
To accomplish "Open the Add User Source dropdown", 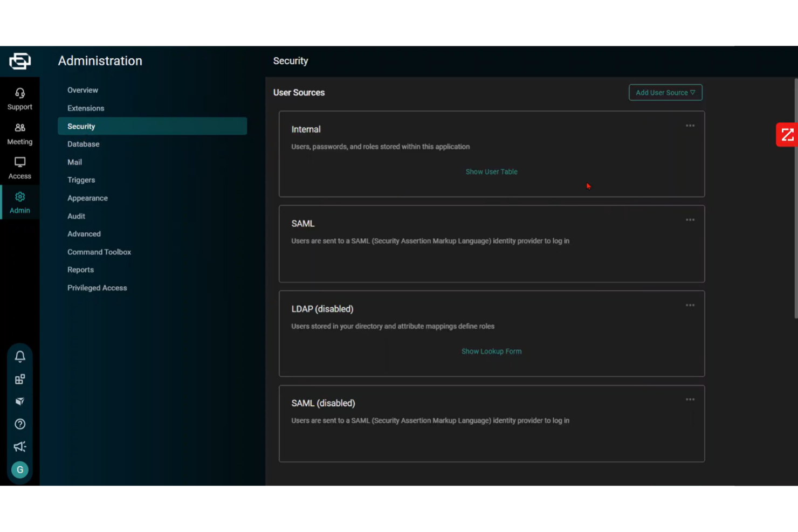I will [x=665, y=92].
